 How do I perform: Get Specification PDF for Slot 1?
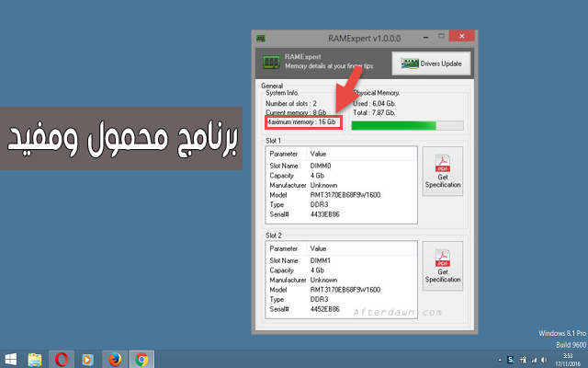[x=443, y=171]
